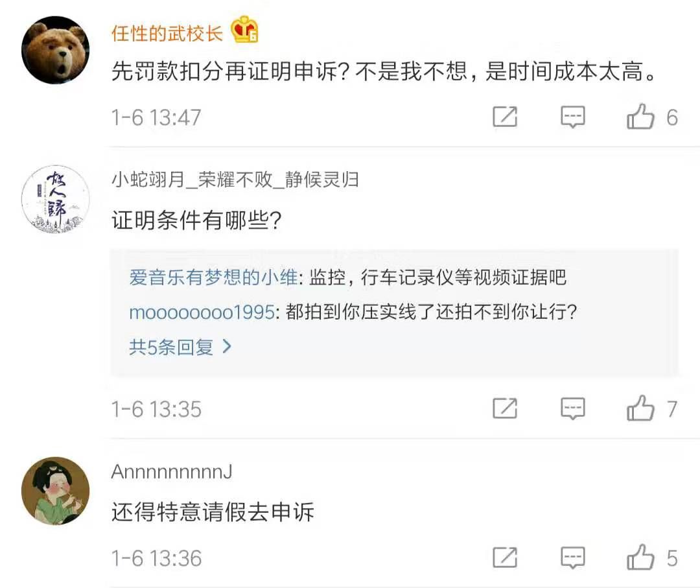Image resolution: width=700 pixels, height=588 pixels.
Task: Open username link 小蛇翊月_荣耀不败_静候灵归
Action: 235,180
